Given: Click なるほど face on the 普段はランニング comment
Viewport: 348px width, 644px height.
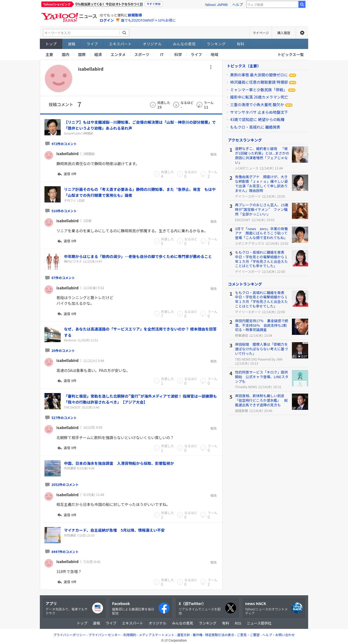Looking at the screenshot, I should 180,314.
